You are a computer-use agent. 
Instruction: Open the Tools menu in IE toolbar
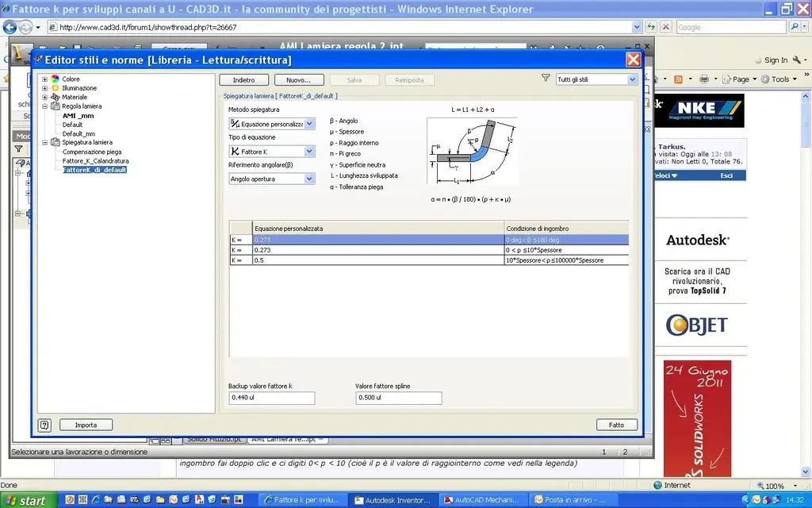[779, 79]
